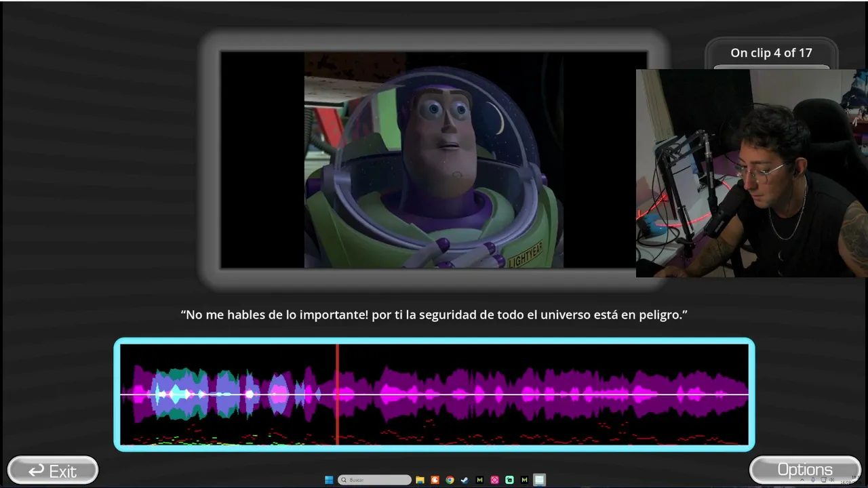This screenshot has height=488, width=868.
Task: Click the Exit button
Action: [x=53, y=470]
